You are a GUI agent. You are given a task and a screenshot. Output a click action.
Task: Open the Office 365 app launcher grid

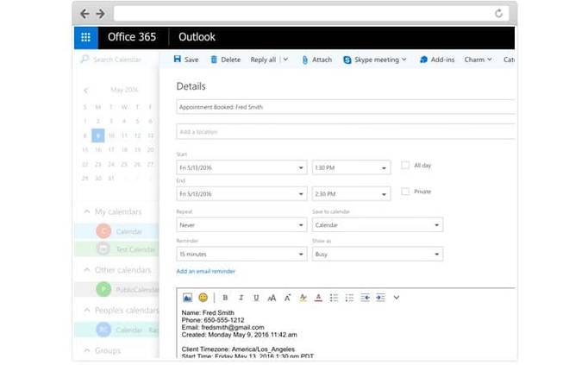pos(86,37)
